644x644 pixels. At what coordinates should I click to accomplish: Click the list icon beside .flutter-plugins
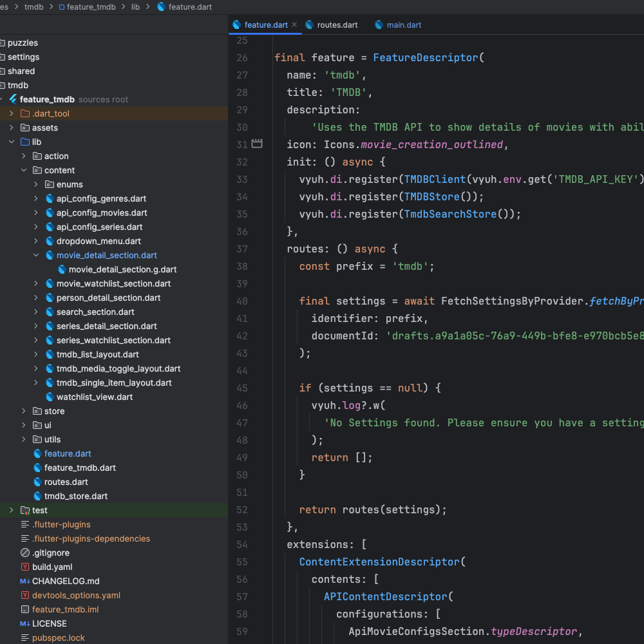tap(24, 524)
